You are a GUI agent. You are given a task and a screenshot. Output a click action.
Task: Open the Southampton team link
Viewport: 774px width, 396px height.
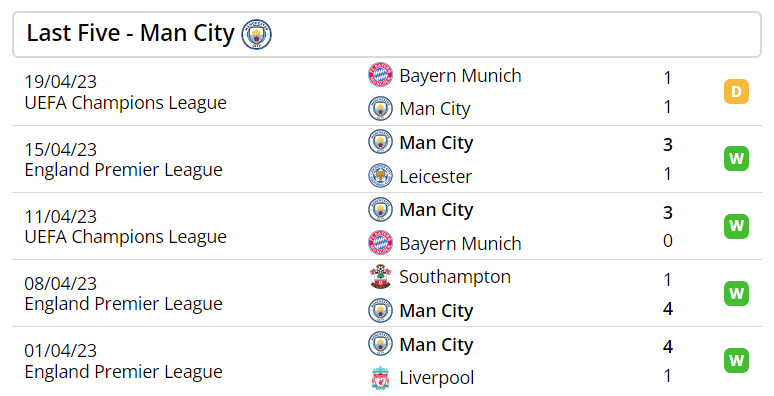455,277
